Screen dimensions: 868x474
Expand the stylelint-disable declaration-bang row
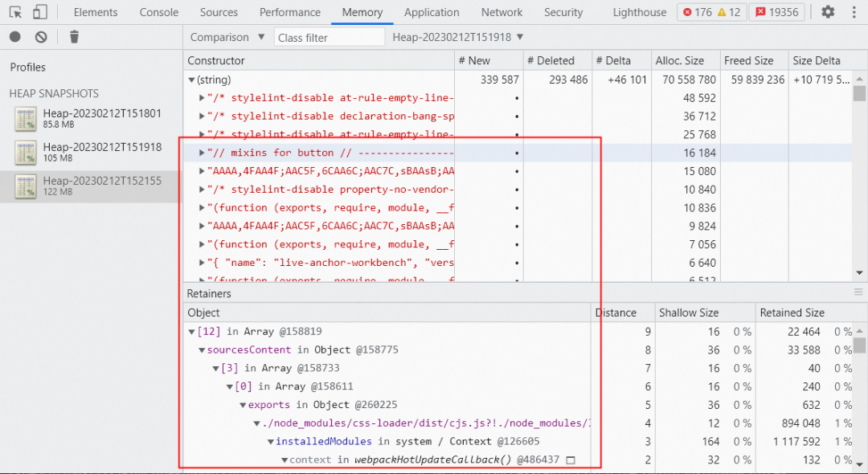(202, 116)
